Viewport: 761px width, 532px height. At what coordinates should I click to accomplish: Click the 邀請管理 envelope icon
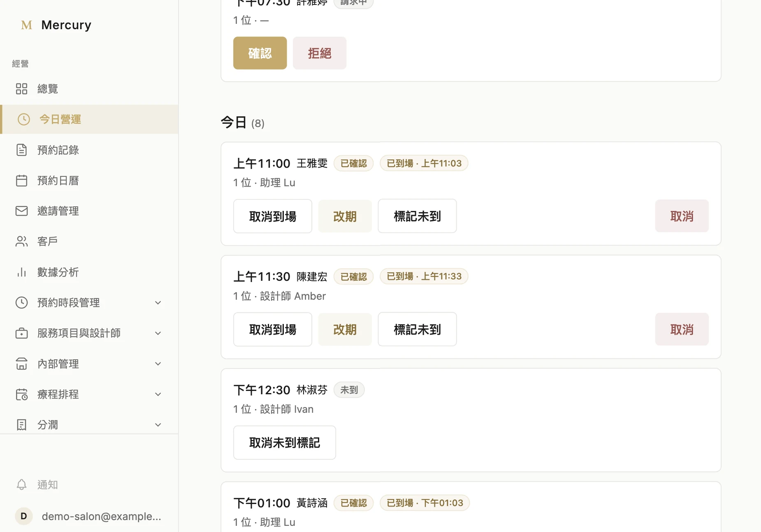coord(21,211)
